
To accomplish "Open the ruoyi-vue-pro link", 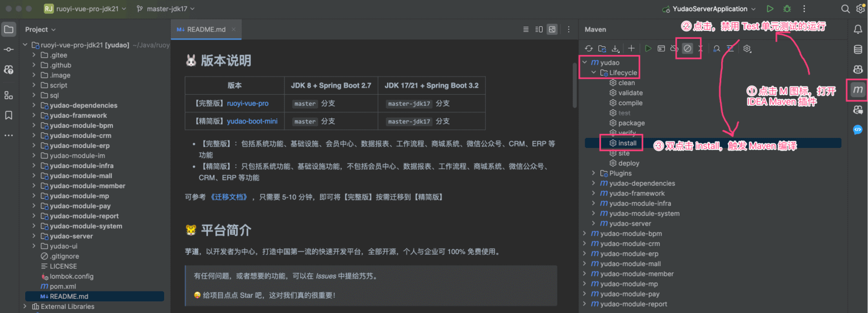I will pyautogui.click(x=247, y=103).
